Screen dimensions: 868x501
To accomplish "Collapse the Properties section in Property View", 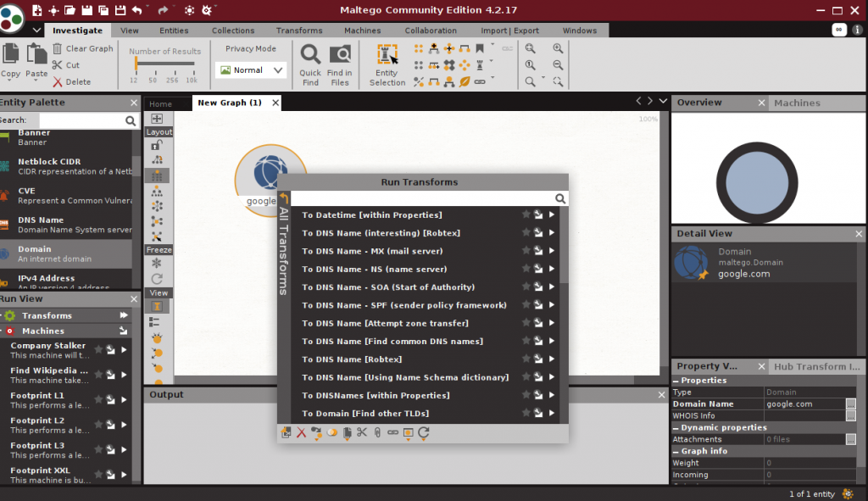I will 676,381.
